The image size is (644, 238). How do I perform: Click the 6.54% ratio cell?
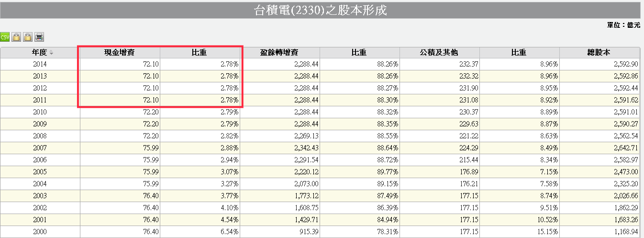tap(200, 231)
